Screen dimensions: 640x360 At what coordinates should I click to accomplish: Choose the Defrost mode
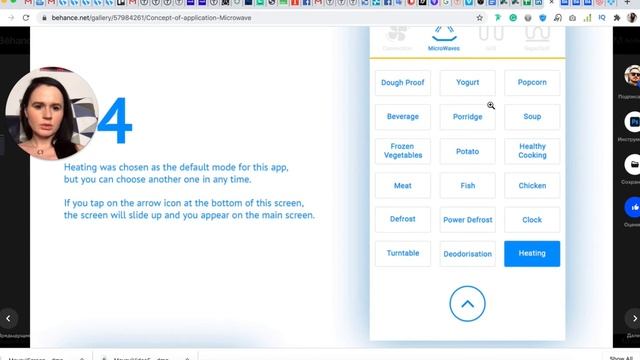click(x=403, y=220)
